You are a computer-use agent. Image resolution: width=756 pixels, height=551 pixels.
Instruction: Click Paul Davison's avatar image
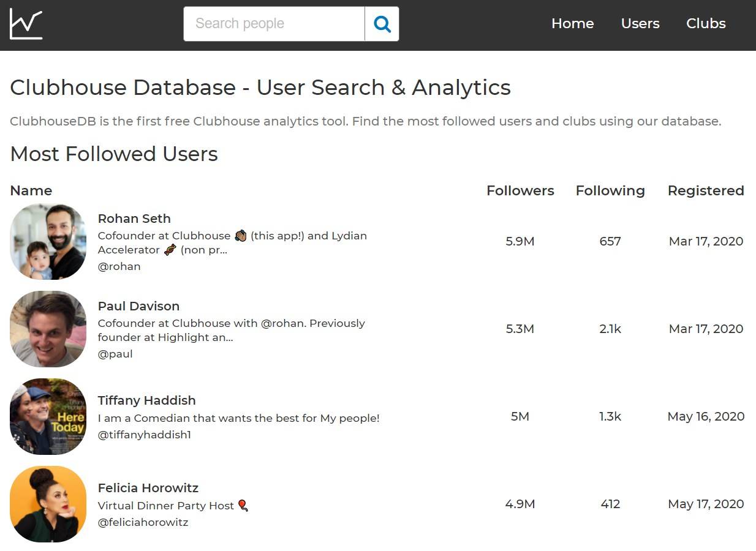pos(48,329)
